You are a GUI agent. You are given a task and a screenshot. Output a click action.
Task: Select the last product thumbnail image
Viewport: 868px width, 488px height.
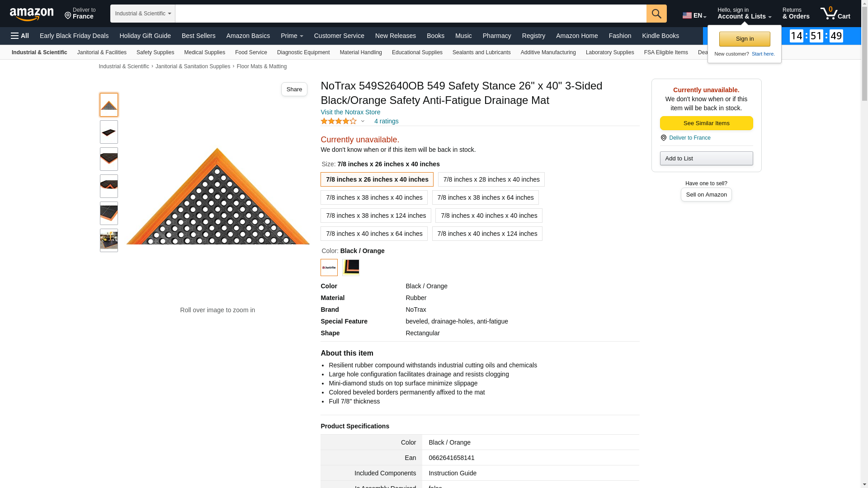point(109,240)
